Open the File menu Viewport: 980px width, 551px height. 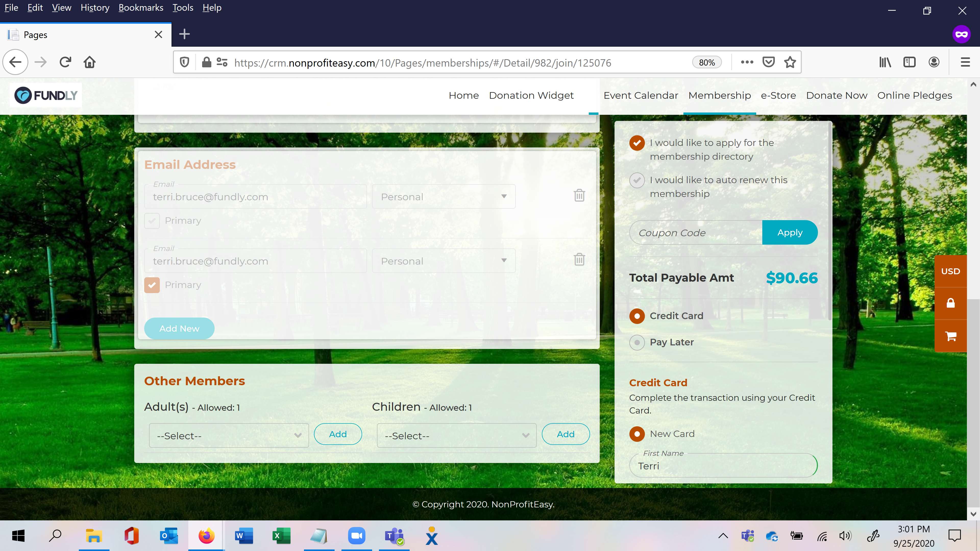click(x=11, y=8)
